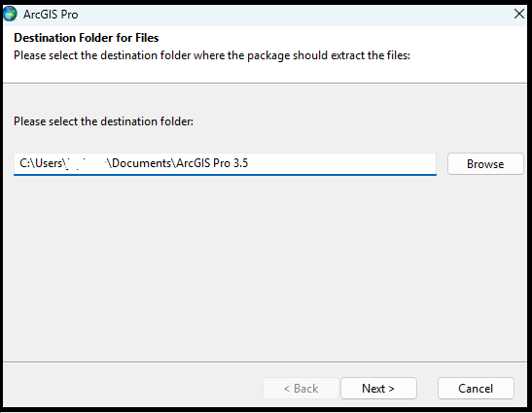Focus the destination folder path field
This screenshot has height=413, width=532.
coord(225,164)
